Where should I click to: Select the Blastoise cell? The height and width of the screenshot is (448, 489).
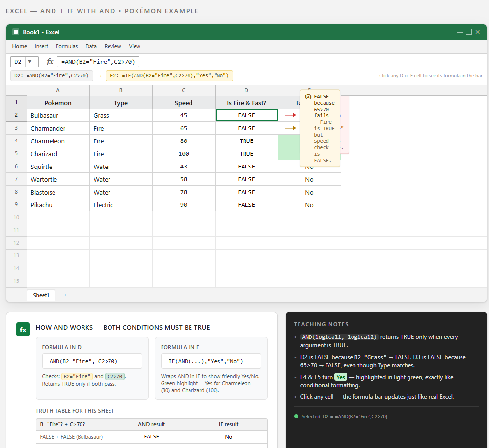tap(58, 192)
